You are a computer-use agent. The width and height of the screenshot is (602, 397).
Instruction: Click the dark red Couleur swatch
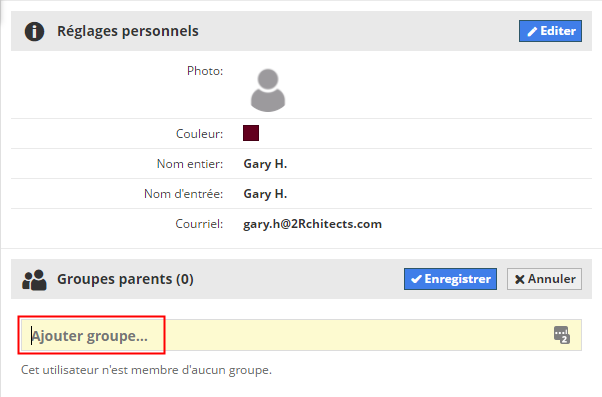point(251,133)
